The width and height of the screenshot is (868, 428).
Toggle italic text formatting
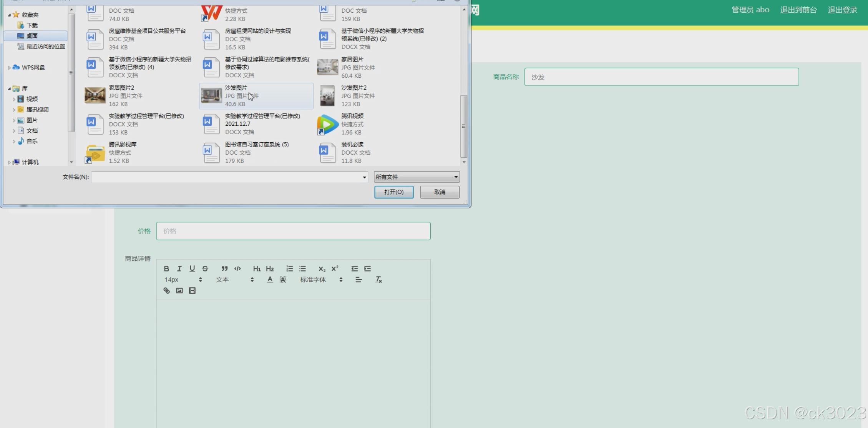click(179, 269)
